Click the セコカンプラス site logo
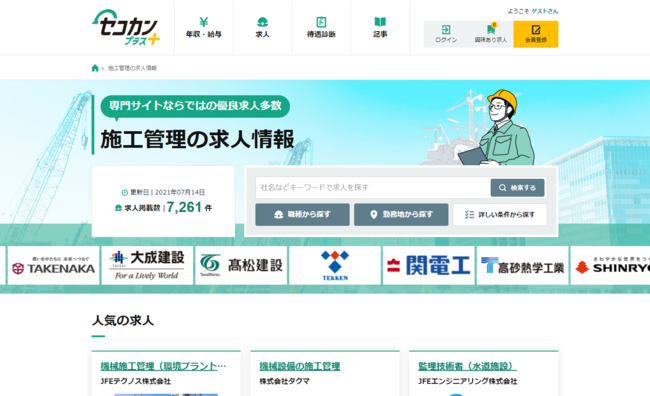This screenshot has width=650, height=396. point(126,27)
